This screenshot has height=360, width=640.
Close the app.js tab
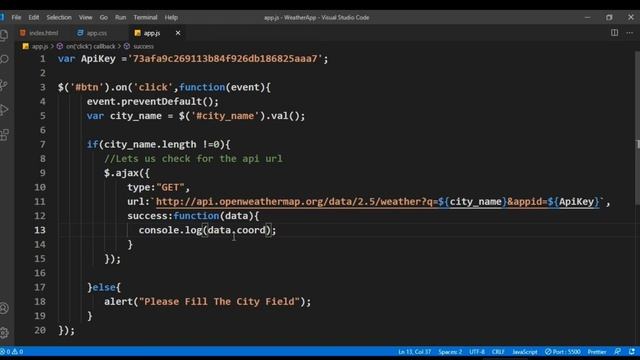[178, 33]
